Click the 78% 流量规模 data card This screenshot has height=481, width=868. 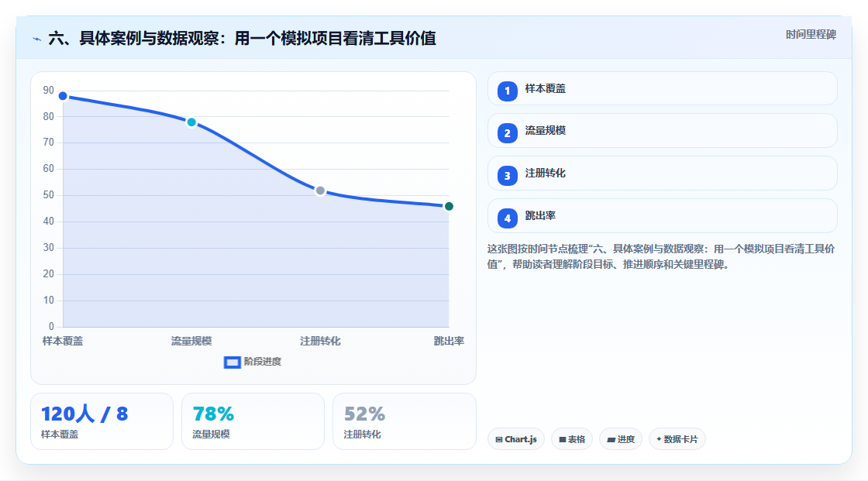[253, 421]
